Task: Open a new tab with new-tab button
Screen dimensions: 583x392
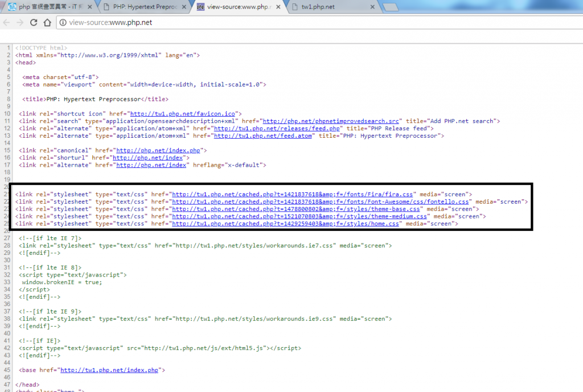Action: coord(390,7)
